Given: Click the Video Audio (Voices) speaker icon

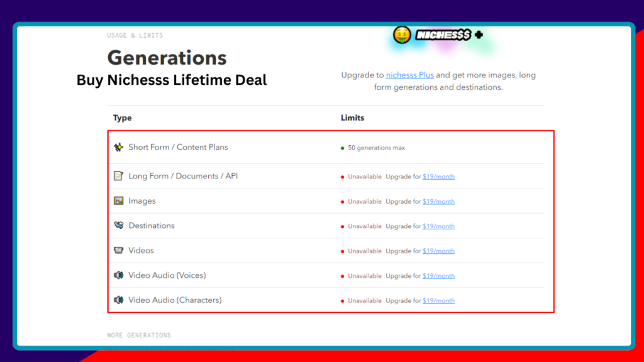Looking at the screenshot, I should pyautogui.click(x=119, y=275).
